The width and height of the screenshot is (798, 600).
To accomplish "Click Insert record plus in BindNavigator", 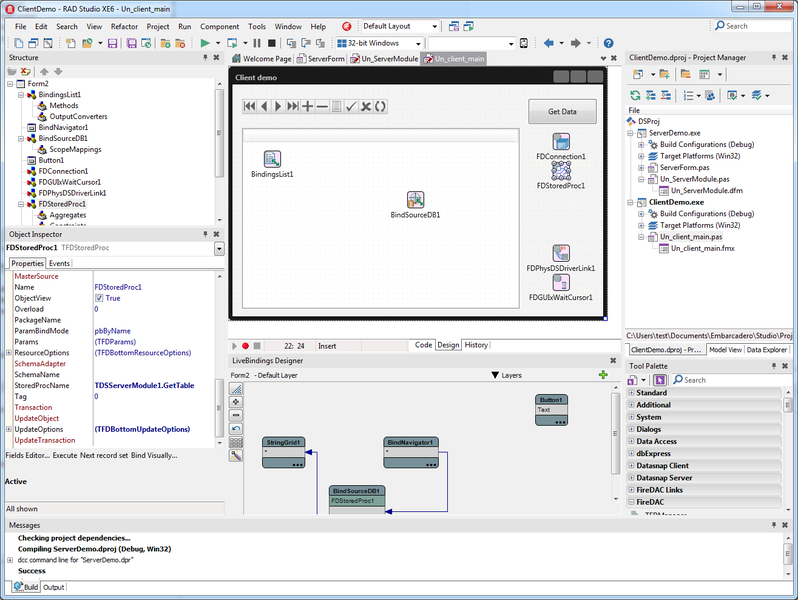I will pos(307,106).
